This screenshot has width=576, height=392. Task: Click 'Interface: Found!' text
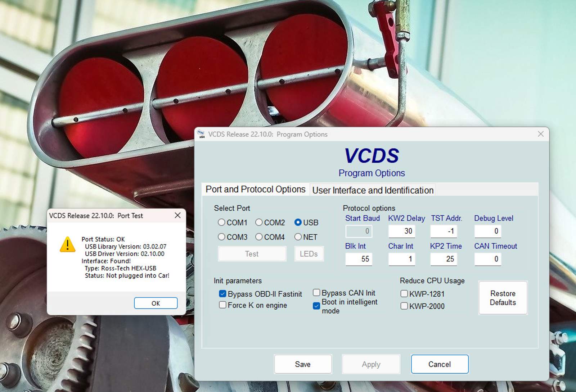[106, 261]
